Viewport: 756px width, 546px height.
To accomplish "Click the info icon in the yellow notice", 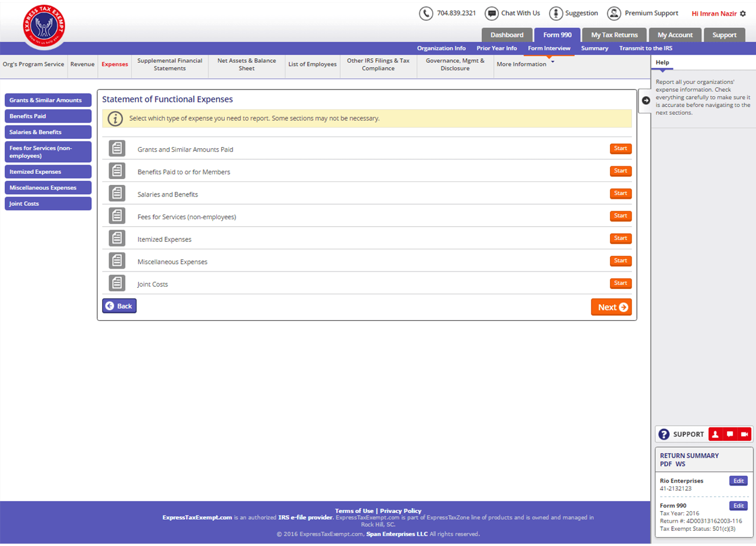I will pos(115,119).
